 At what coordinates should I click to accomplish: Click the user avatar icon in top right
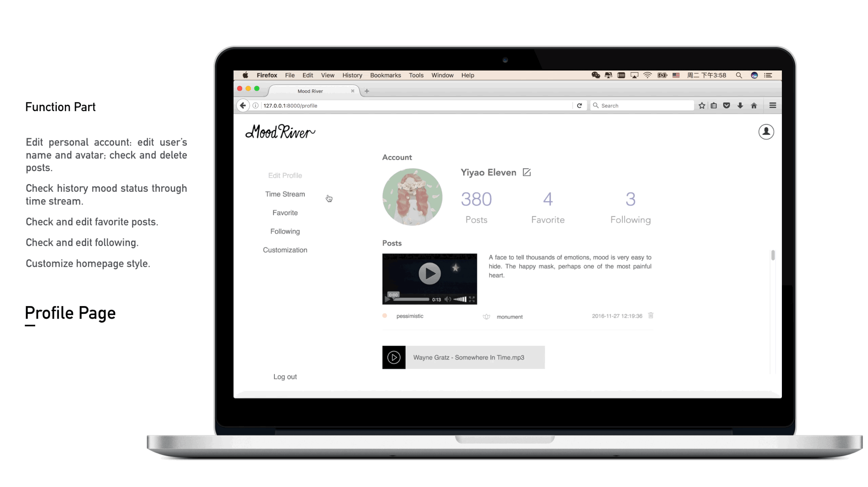point(766,132)
